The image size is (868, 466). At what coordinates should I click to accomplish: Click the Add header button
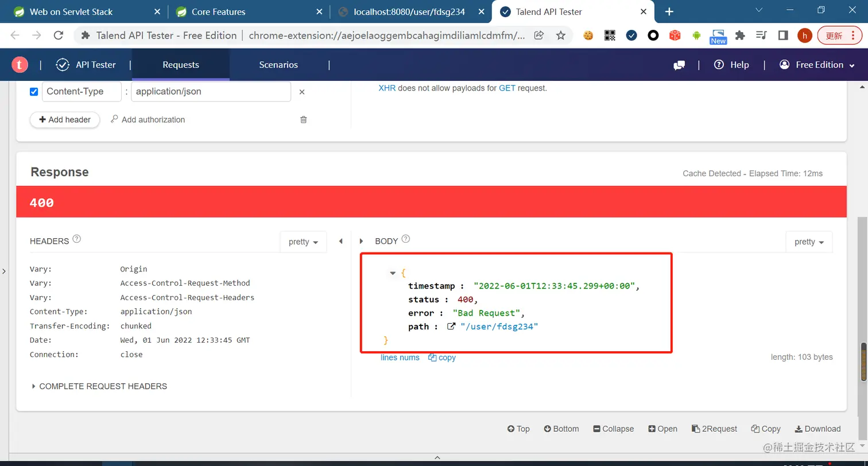tap(65, 119)
